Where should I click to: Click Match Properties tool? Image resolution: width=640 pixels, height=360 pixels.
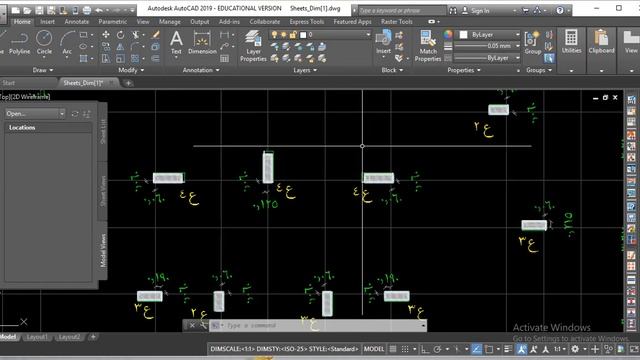428,46
